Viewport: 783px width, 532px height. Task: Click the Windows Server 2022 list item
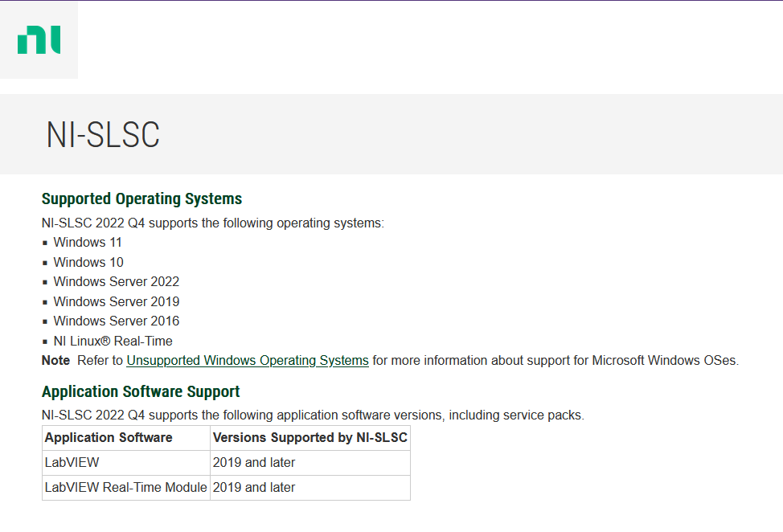coord(117,282)
